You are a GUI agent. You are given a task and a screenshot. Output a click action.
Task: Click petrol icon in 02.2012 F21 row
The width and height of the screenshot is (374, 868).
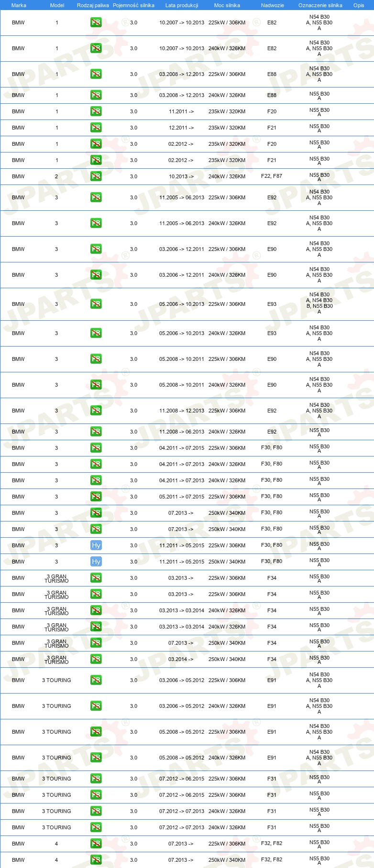point(96,160)
